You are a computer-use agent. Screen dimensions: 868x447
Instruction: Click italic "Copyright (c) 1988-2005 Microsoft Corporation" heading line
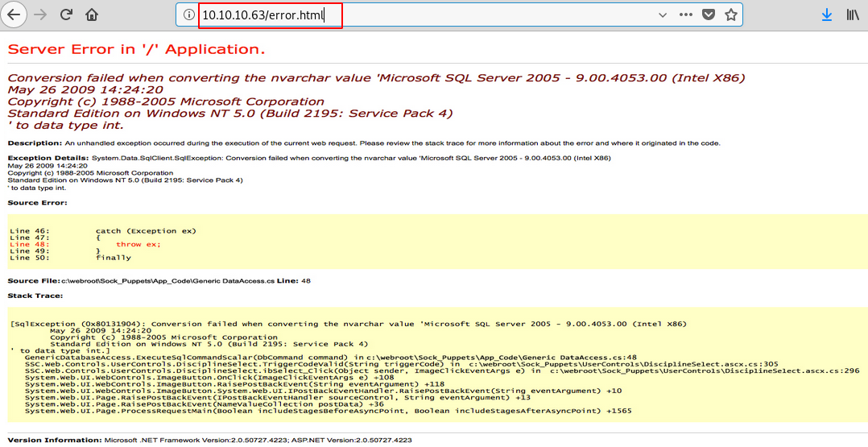click(x=166, y=102)
